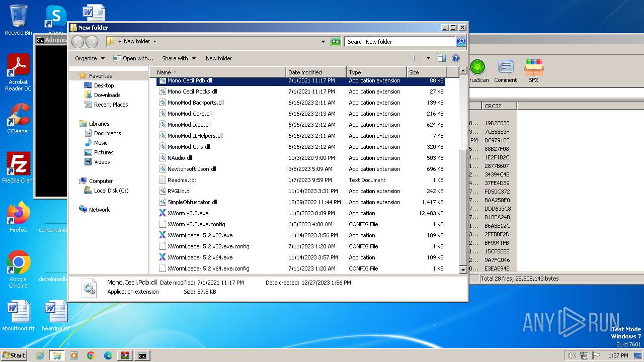Select Computer in navigation pane
This screenshot has width=644, height=362.
tap(101, 181)
